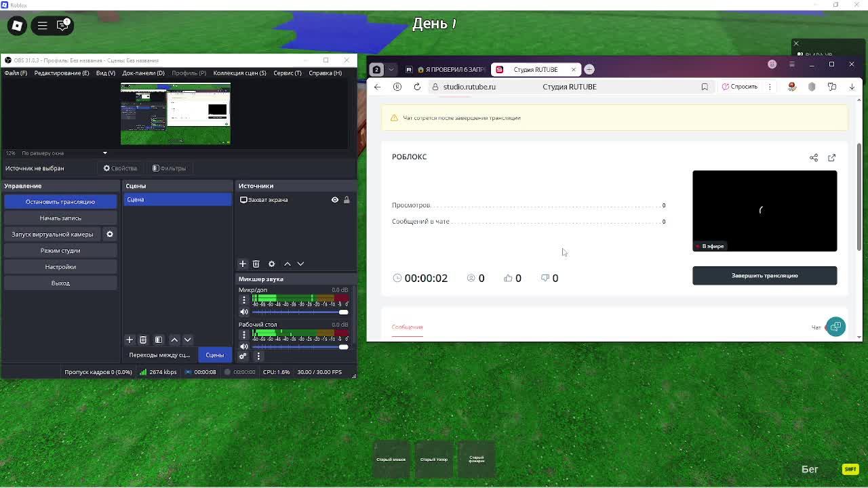Viewport: 868px width, 488px height.
Task: Open the Вид menu in OBS
Action: pos(105,73)
